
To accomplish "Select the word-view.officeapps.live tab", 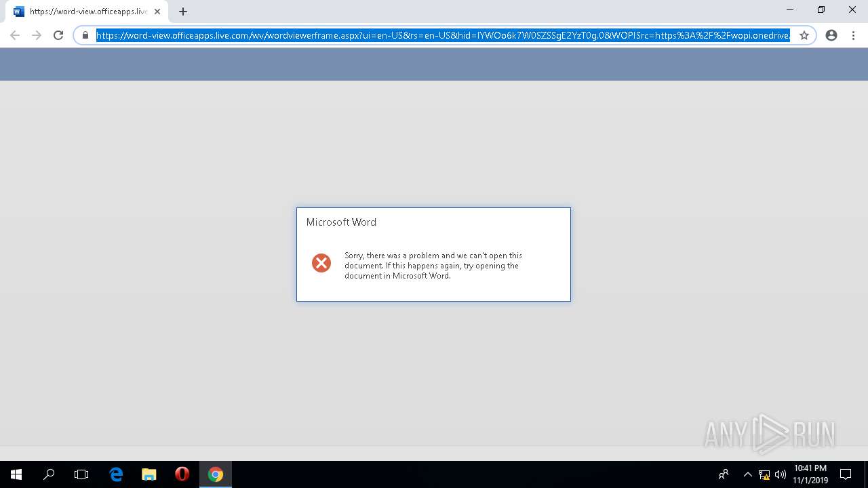I will 87,12.
